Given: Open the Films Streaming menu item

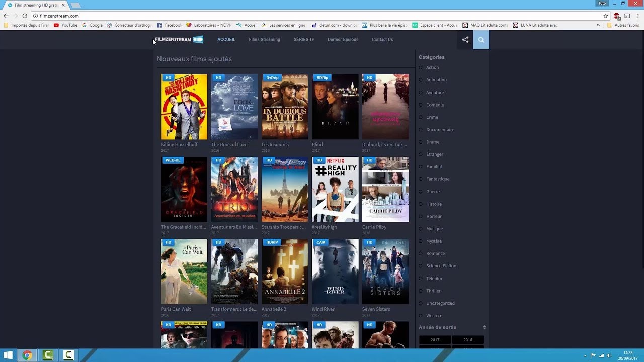Looking at the screenshot, I should pyautogui.click(x=264, y=39).
